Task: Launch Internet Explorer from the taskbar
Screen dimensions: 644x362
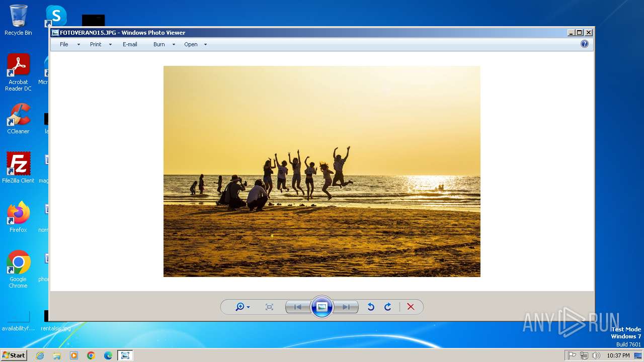Action: click(x=40, y=355)
